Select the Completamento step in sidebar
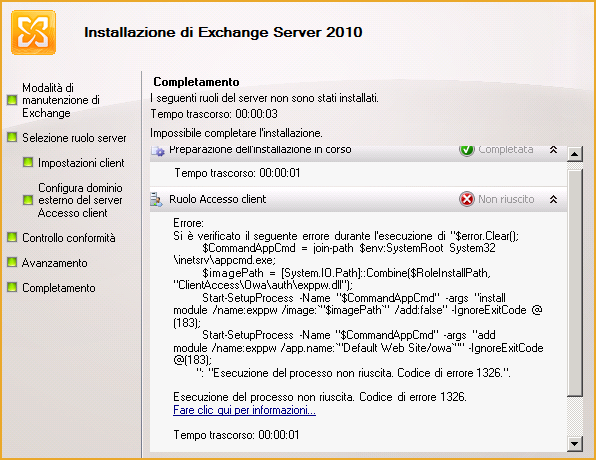This screenshot has width=596, height=460. [x=59, y=288]
